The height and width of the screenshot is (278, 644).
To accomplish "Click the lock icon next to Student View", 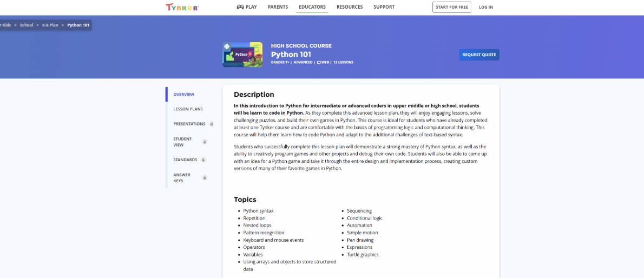I will pyautogui.click(x=205, y=142).
